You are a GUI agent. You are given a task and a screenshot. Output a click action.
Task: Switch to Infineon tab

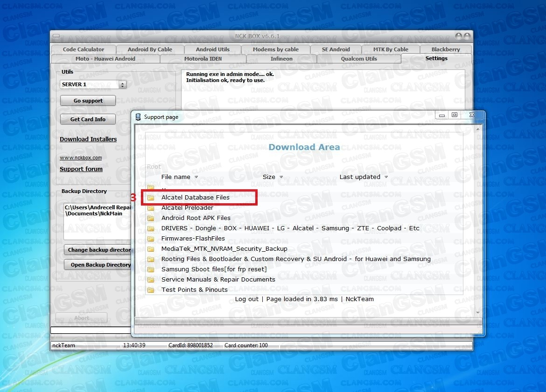(281, 59)
